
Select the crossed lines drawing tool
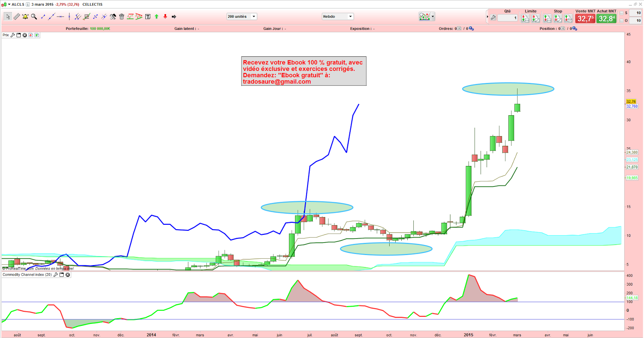[104, 17]
